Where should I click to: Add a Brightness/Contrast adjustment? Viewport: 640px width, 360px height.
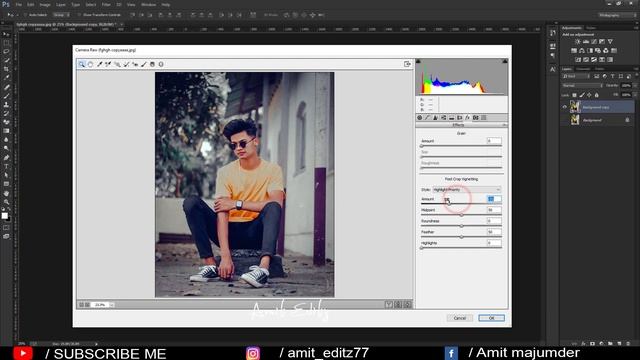[578, 42]
